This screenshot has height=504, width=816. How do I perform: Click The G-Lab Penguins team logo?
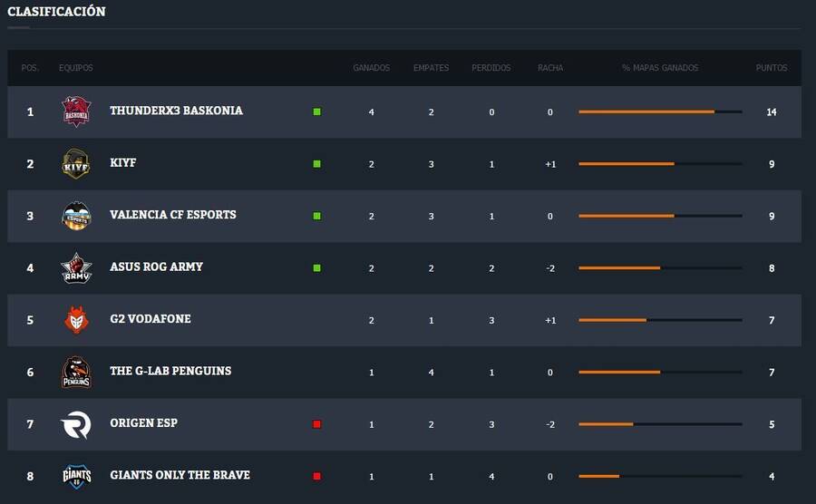pyautogui.click(x=76, y=372)
